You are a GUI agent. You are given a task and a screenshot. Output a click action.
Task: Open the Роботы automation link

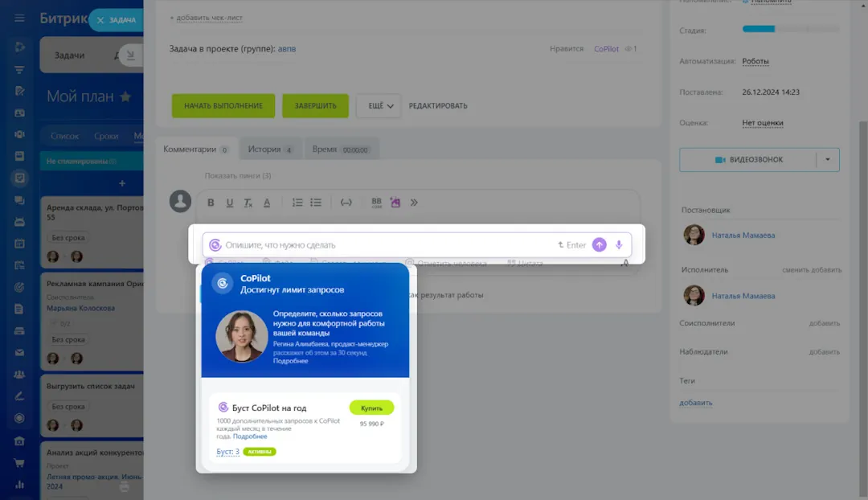click(755, 61)
